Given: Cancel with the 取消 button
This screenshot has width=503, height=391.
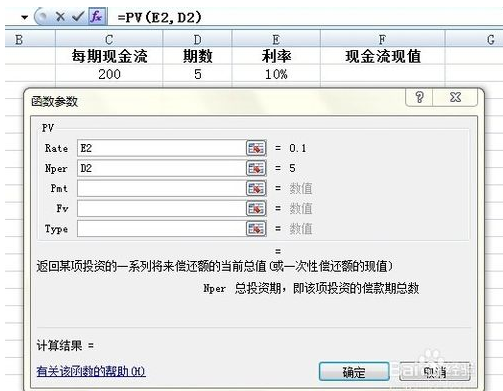Looking at the screenshot, I should tap(435, 372).
